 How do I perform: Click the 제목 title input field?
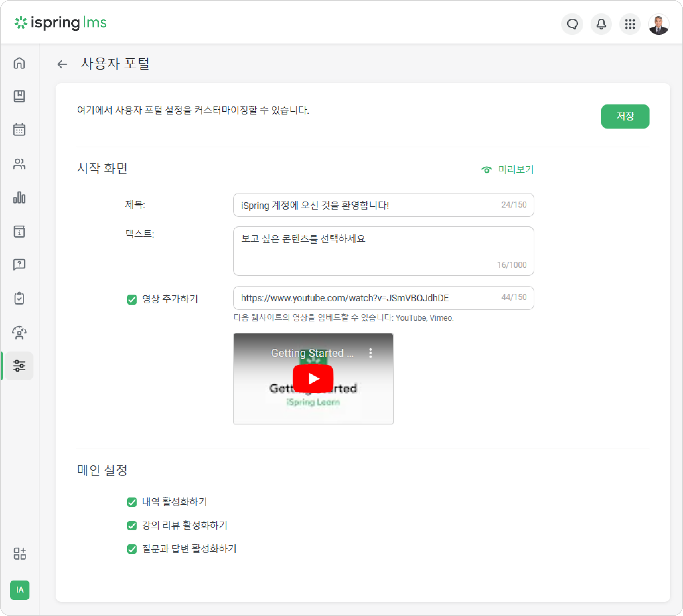383,205
